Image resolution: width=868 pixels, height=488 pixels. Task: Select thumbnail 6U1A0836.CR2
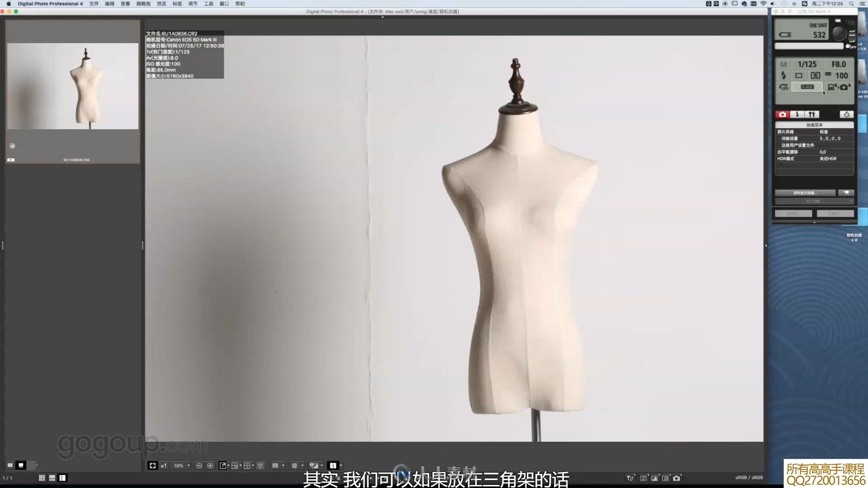(x=73, y=92)
